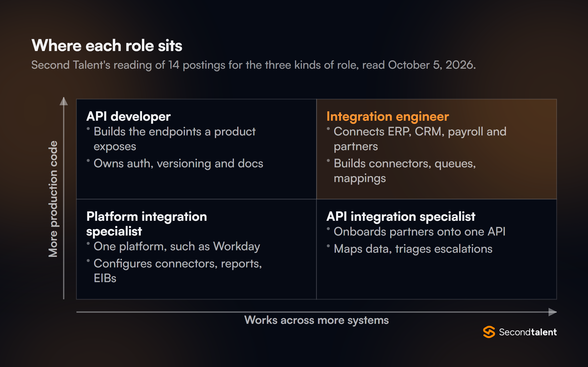588x367 pixels.
Task: Click 'Owns auth, versioning and docs' bullet
Action: coord(178,163)
